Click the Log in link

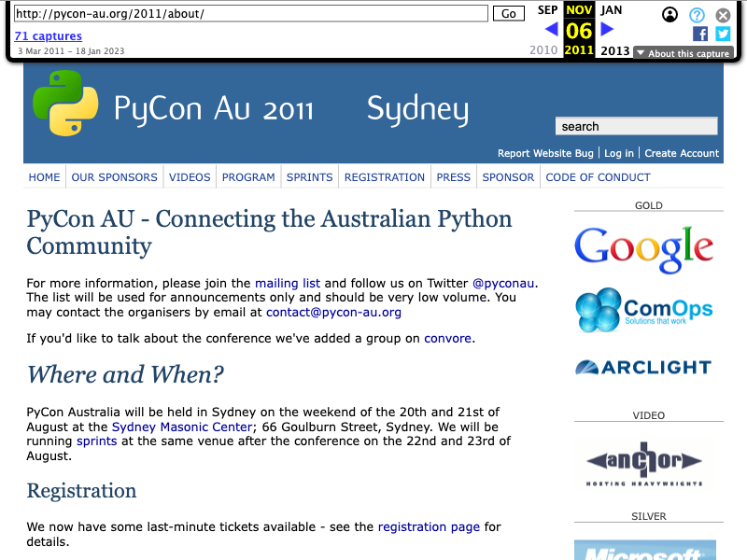pos(619,153)
